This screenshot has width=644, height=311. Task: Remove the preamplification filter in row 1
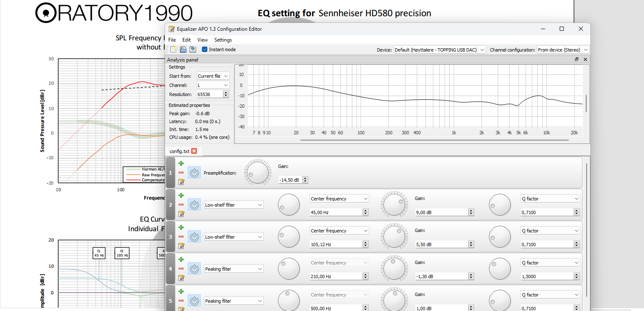(x=181, y=173)
